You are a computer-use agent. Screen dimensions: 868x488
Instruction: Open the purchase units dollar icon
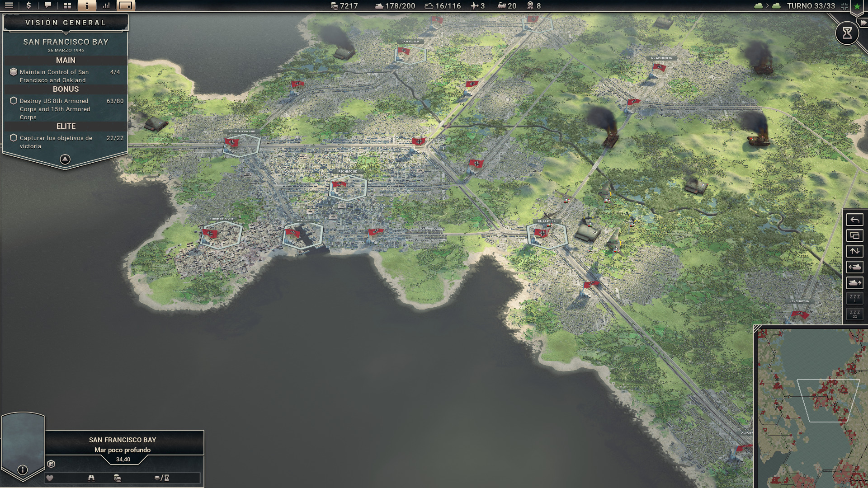pos(28,5)
